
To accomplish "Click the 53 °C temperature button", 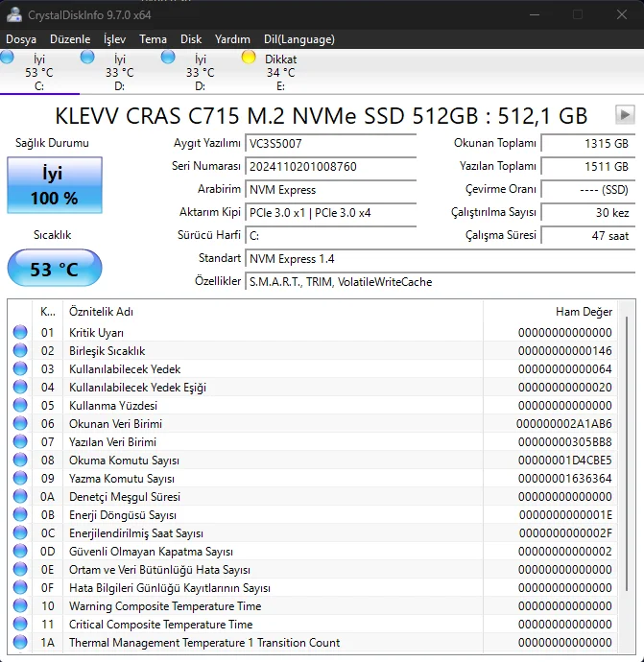I will (55, 269).
